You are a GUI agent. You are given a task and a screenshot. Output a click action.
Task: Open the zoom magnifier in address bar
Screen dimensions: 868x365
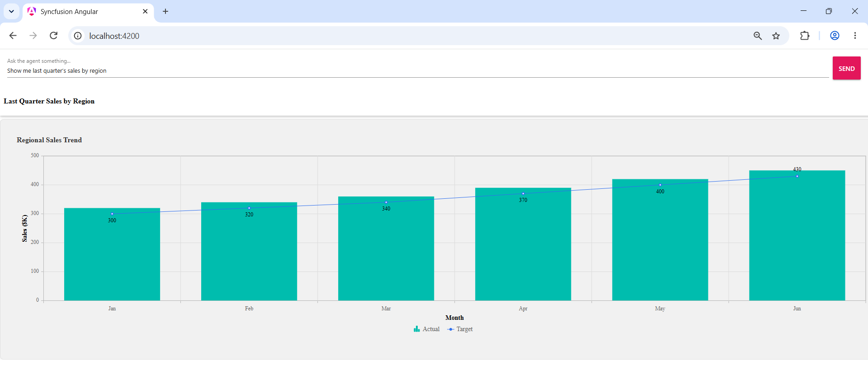tap(758, 36)
